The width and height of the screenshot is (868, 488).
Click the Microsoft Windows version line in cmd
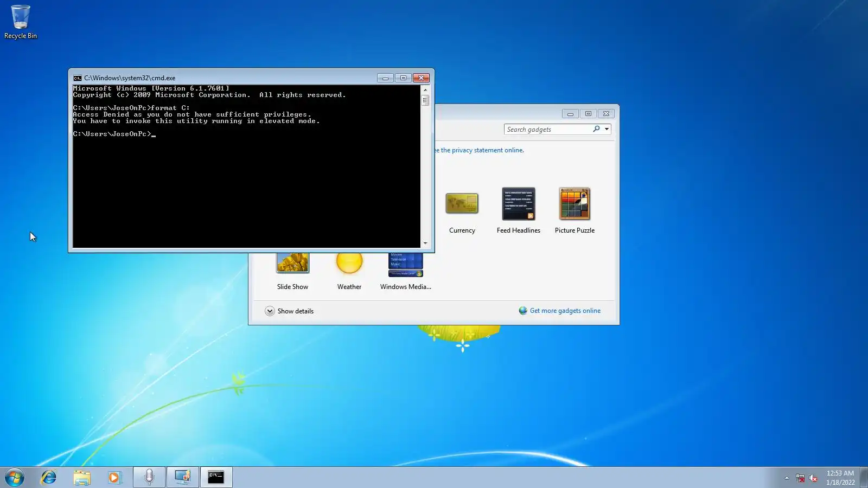click(151, 88)
